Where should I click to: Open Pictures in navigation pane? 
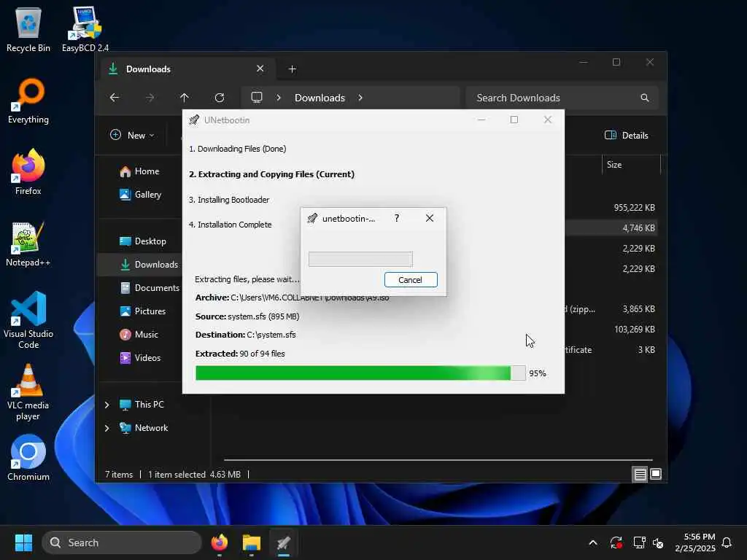pyautogui.click(x=143, y=311)
